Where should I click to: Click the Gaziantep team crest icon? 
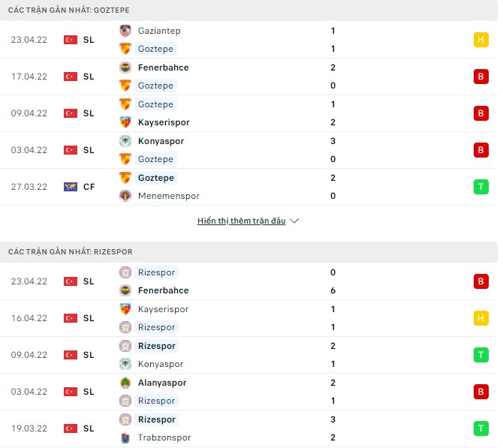(x=125, y=31)
